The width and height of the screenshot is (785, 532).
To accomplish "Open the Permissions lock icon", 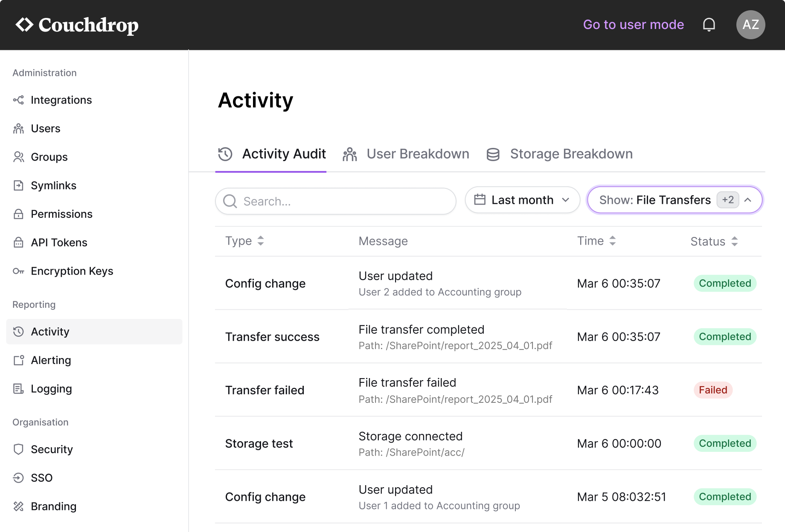I will coord(18,214).
